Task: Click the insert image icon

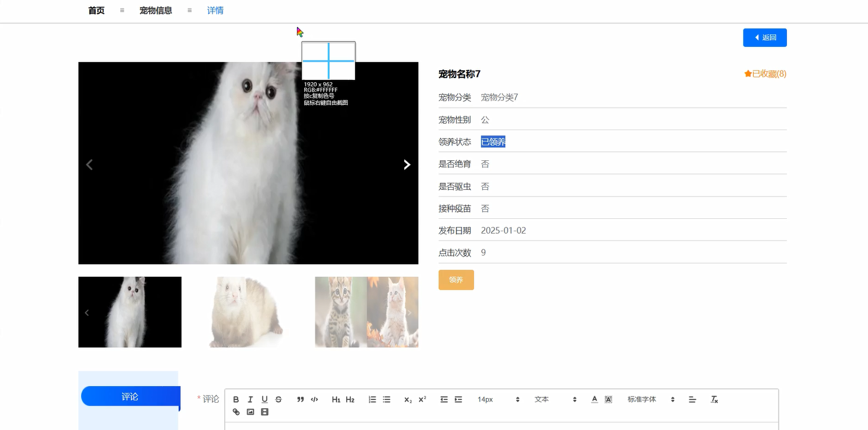Action: coord(250,412)
